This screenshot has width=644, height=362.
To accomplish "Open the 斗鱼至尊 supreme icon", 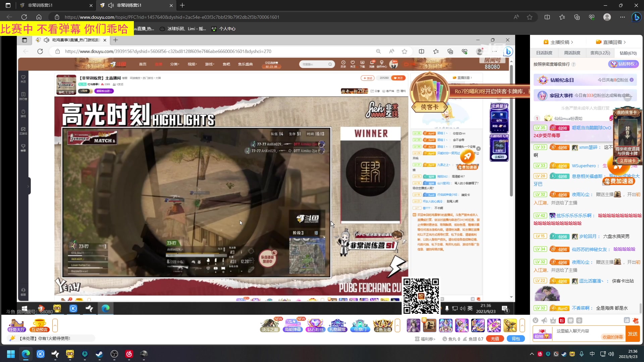I will click(383, 325).
